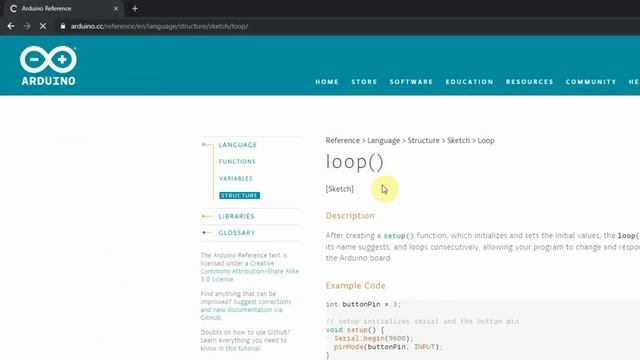Click the loop() page heading
The image size is (640, 360).
[354, 162]
